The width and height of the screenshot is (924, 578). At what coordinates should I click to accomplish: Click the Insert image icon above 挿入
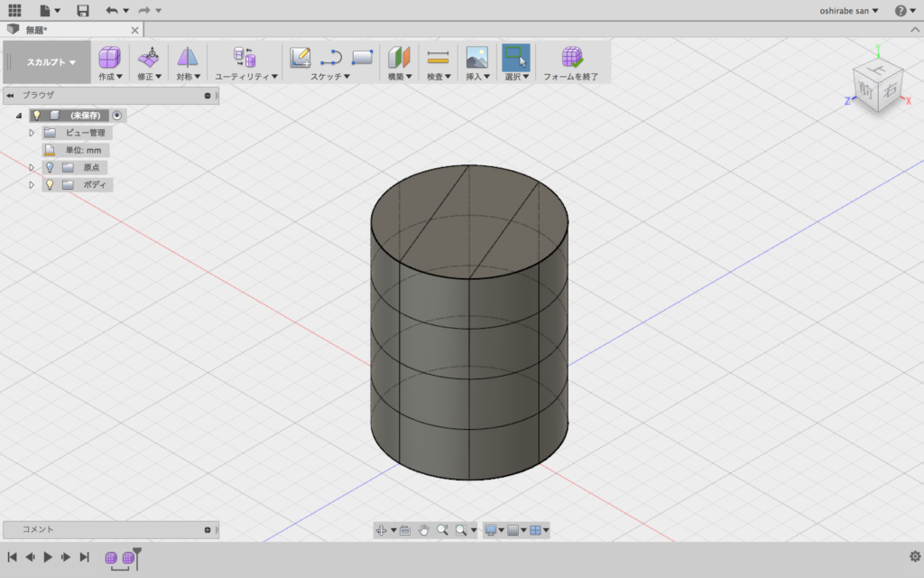tap(476, 57)
